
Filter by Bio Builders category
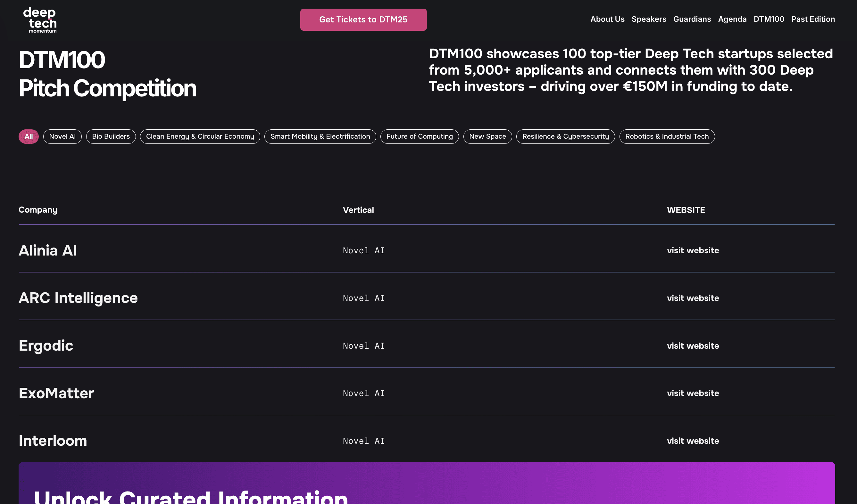coord(111,137)
